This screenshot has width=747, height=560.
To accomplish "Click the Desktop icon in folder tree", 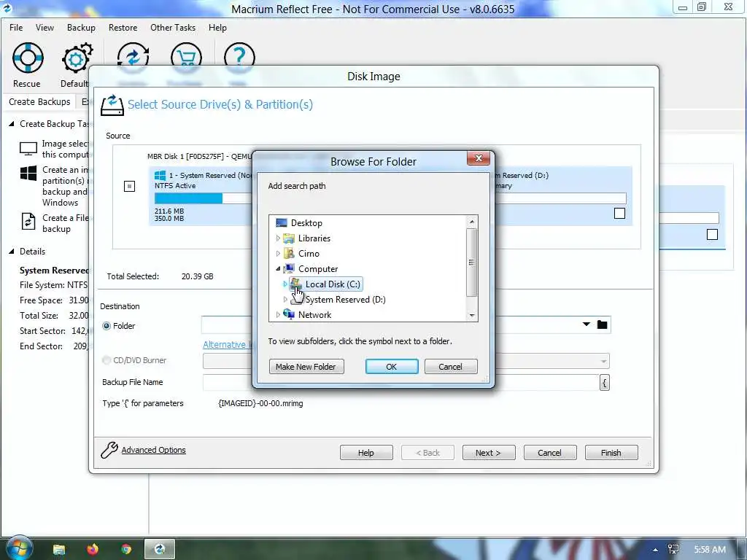I will pos(282,223).
